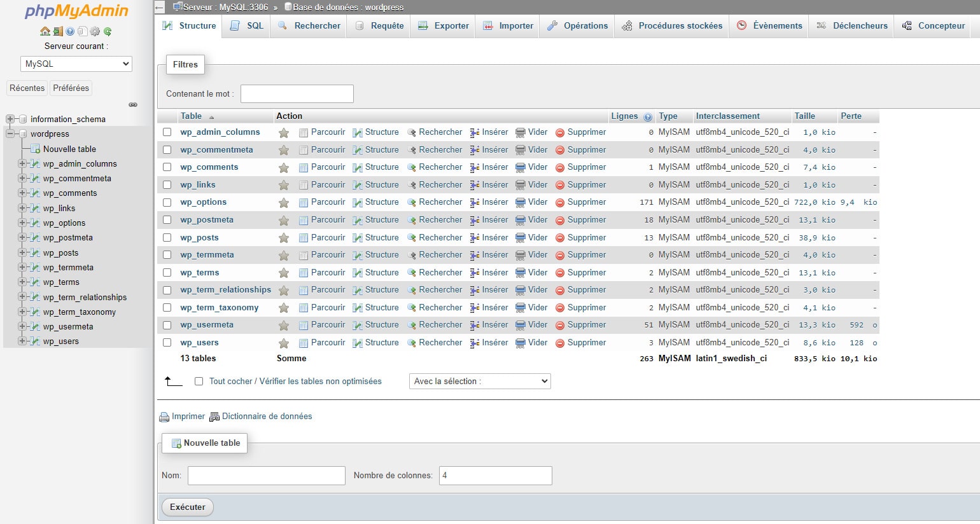This screenshot has height=524, width=980.
Task: Click the Nom field for new table
Action: [x=267, y=476]
